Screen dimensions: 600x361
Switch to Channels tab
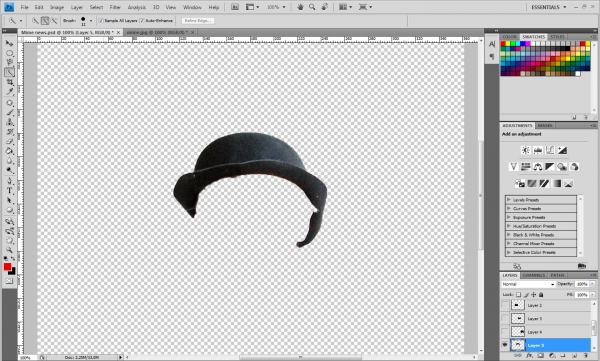coord(533,275)
